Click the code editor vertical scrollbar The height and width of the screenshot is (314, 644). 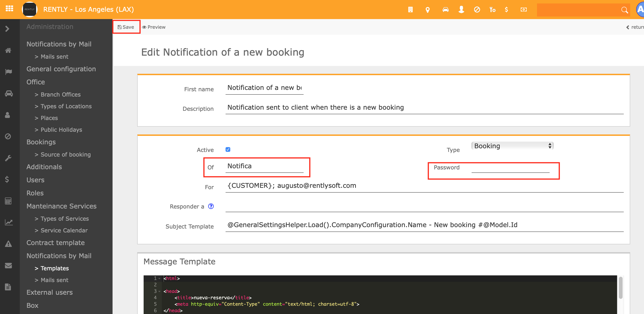[x=621, y=288]
